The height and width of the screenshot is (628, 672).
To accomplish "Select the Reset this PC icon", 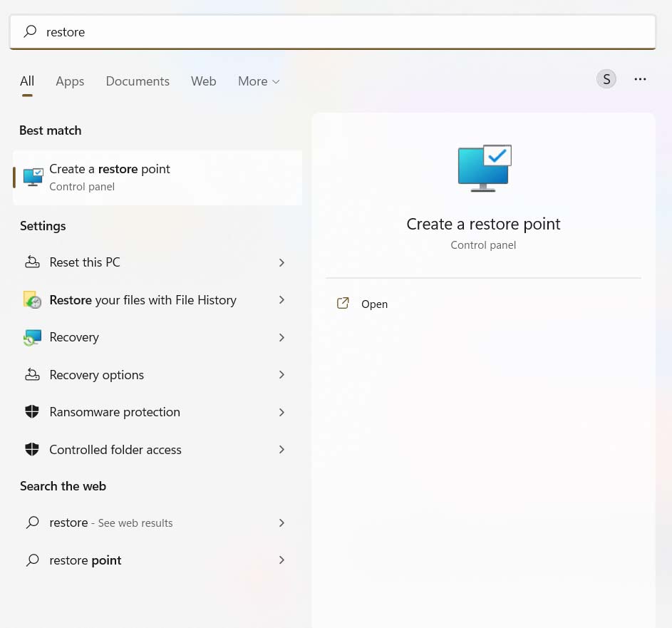I will coord(32,262).
